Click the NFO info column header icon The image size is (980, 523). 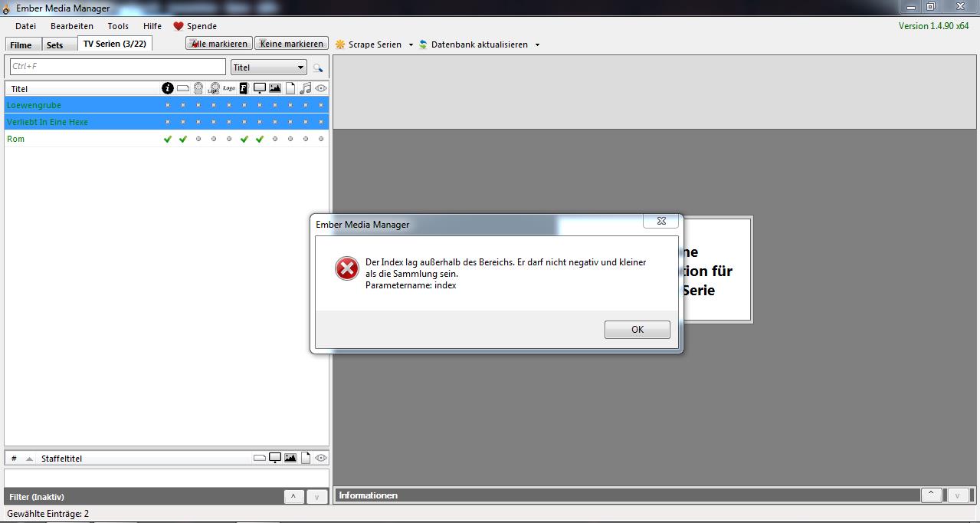[168, 88]
